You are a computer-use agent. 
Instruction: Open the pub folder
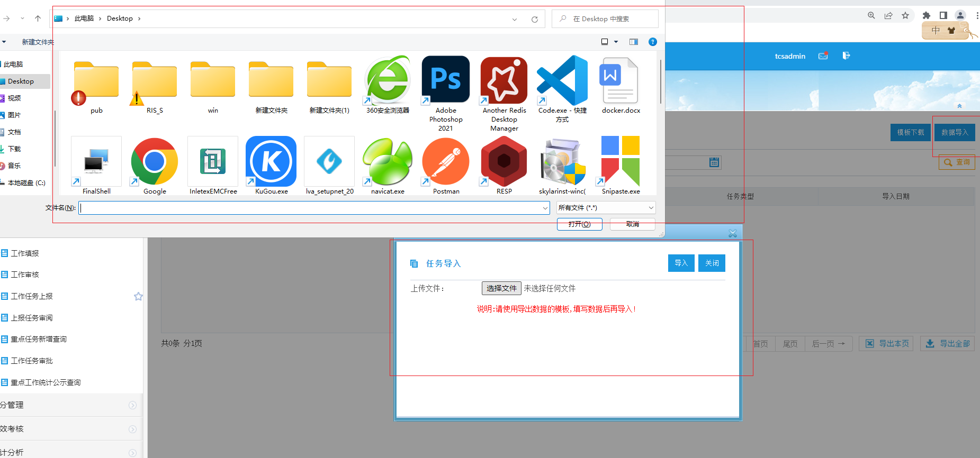click(96, 87)
